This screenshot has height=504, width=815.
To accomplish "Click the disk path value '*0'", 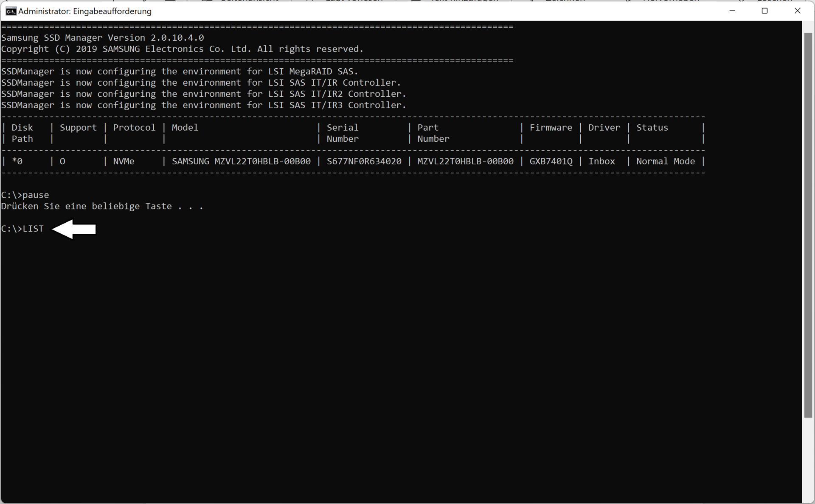I will 17,161.
